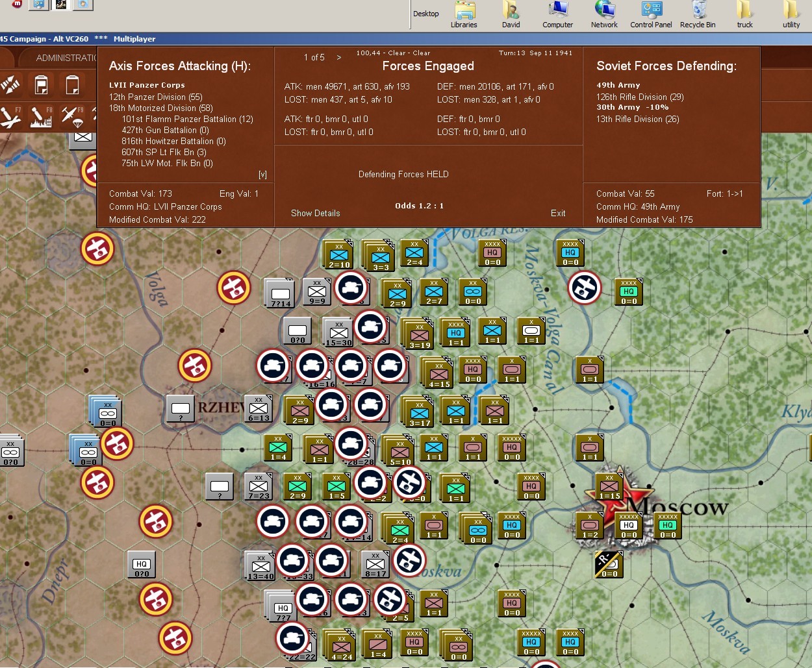The width and height of the screenshot is (812, 668).
Task: Select the German unit stack labeled 13=40
Action: coord(260,565)
